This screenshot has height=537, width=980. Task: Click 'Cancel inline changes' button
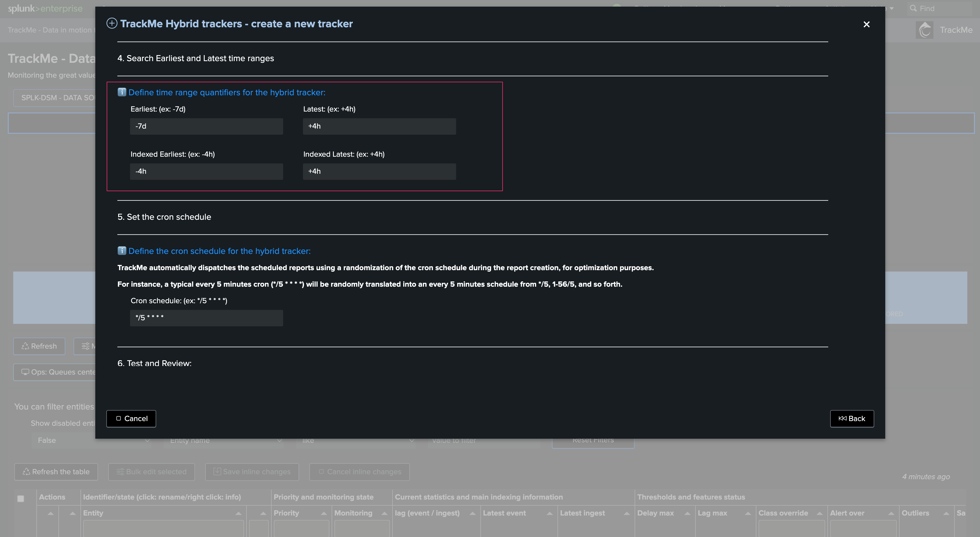click(359, 472)
